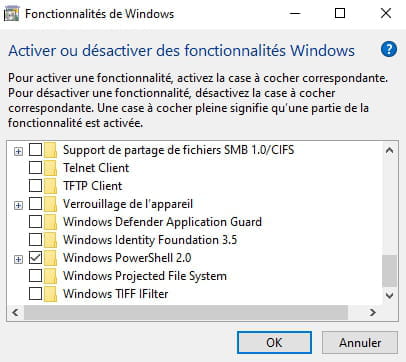Click the Annuler button
This screenshot has width=406, height=362.
coord(360,342)
